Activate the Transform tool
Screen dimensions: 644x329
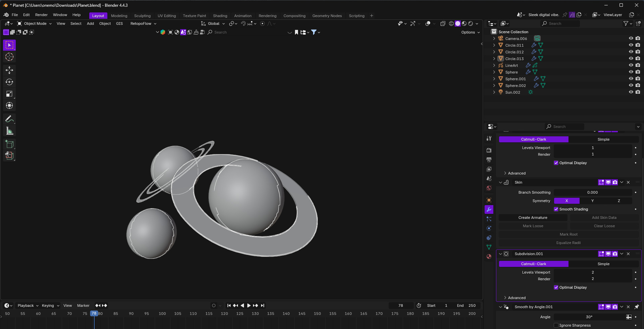tap(9, 105)
